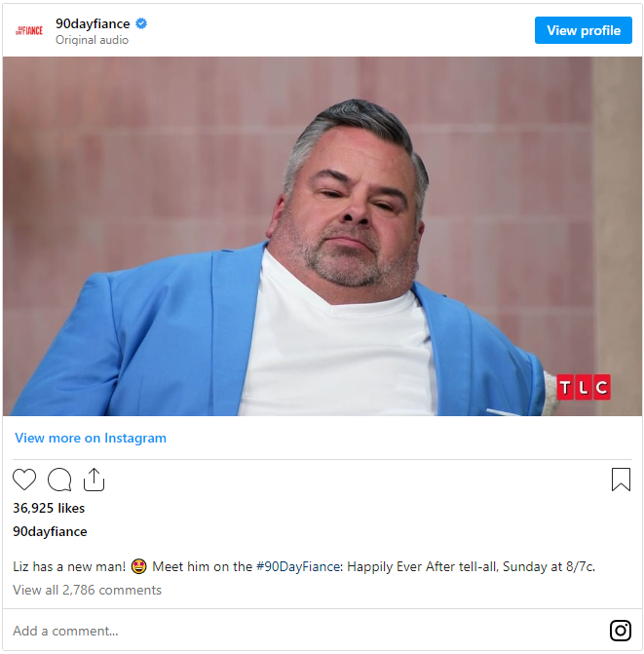Viewport: 644px width, 654px height.
Task: Click the View profile button
Action: (x=584, y=30)
